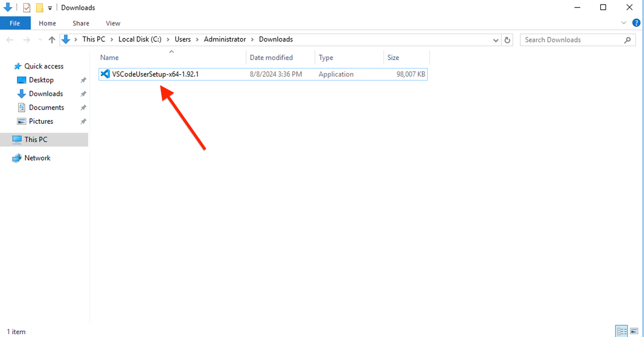Click the Network icon in sidebar
Image resolution: width=644 pixels, height=337 pixels.
point(17,158)
